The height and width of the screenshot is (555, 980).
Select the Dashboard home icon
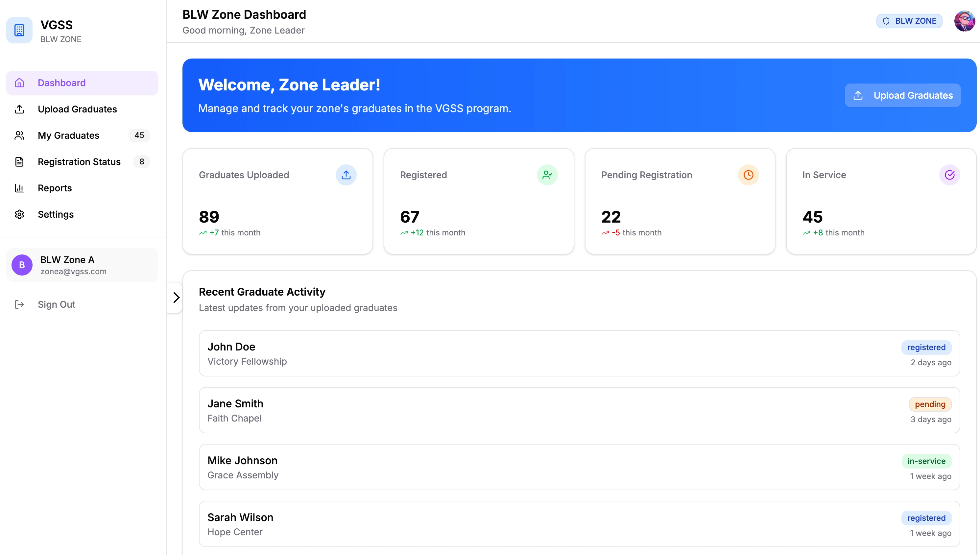pyautogui.click(x=19, y=83)
